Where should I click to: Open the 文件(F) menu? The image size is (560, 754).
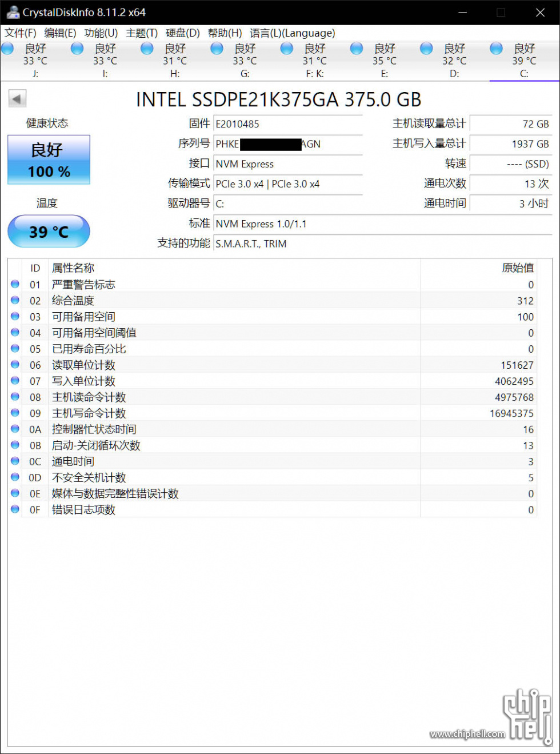click(x=21, y=33)
